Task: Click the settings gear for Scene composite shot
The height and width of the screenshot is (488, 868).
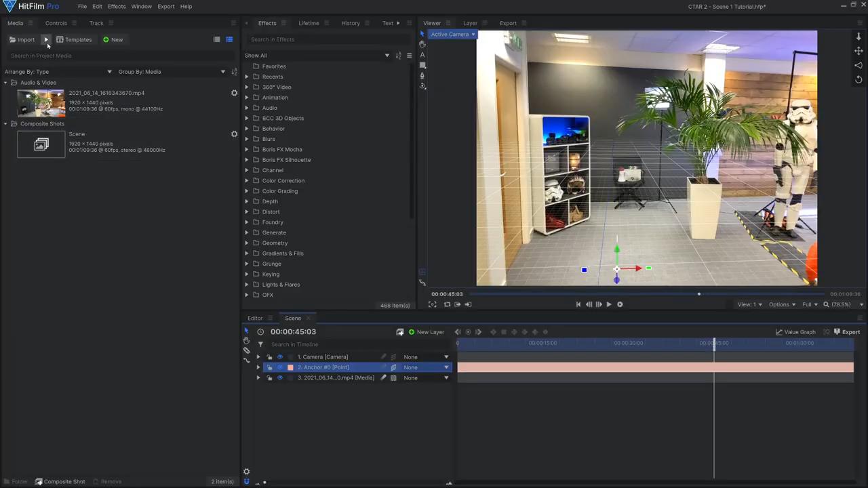Action: 235,134
